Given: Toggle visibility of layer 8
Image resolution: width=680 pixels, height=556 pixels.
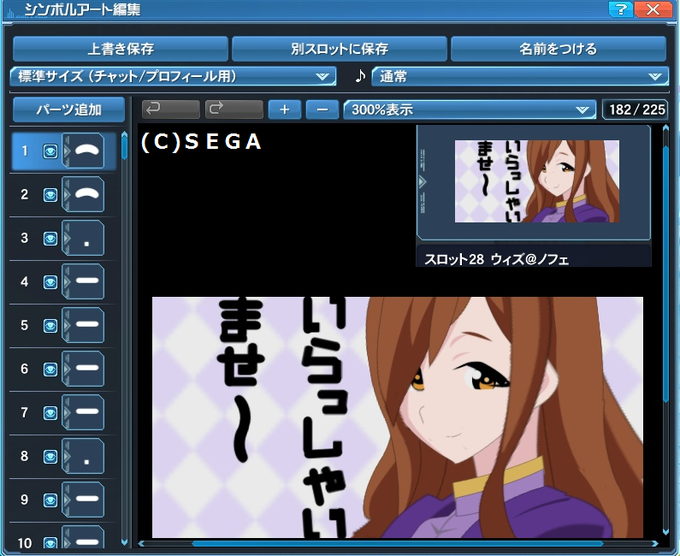Looking at the screenshot, I should (x=50, y=456).
